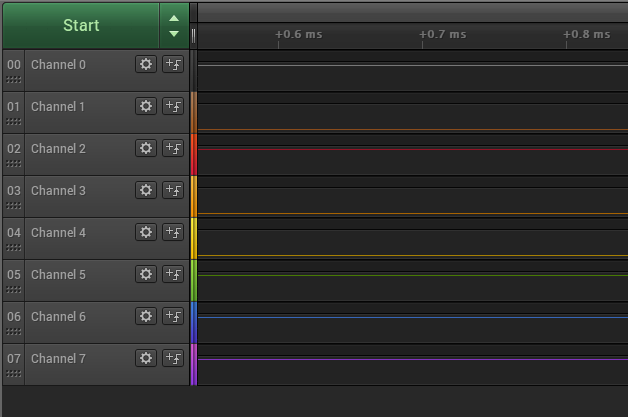
Task: Set trigger on Channel 6
Action: coord(173,316)
